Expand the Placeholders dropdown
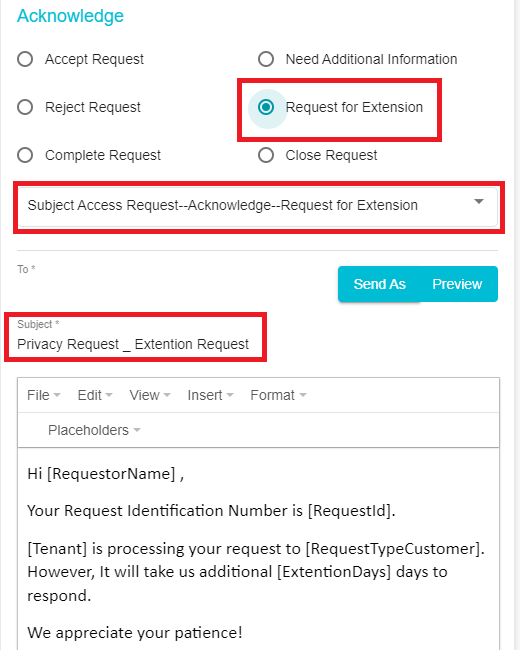This screenshot has height=650, width=520. tap(94, 430)
